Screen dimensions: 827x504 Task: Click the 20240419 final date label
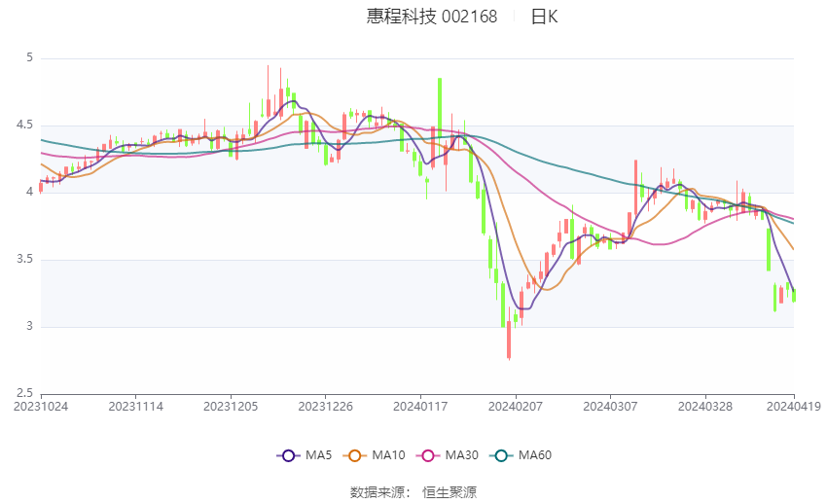tap(791, 406)
